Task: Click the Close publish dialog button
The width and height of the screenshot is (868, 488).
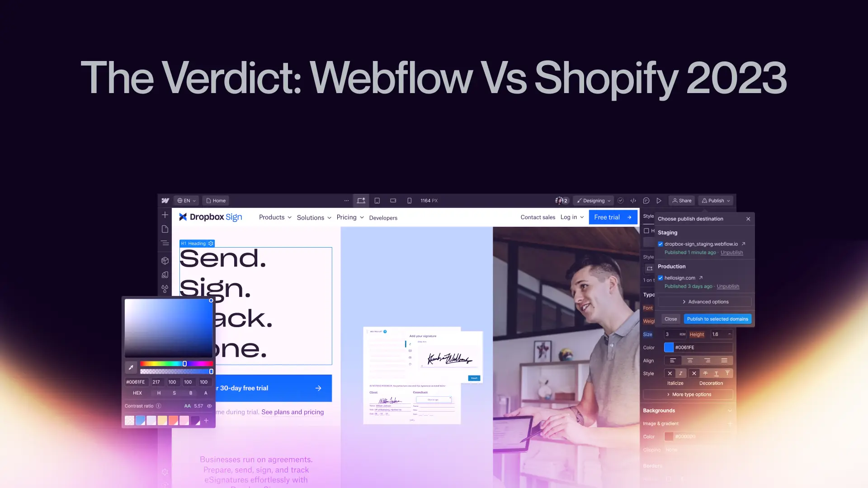Action: [x=748, y=219]
